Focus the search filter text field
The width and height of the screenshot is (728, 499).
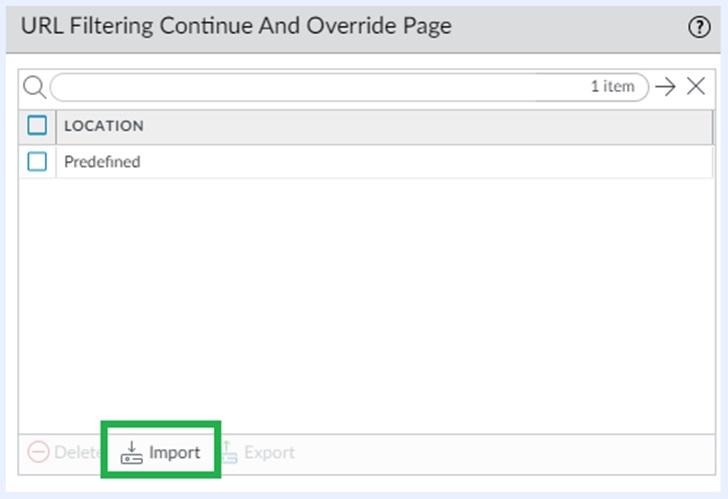[300, 87]
